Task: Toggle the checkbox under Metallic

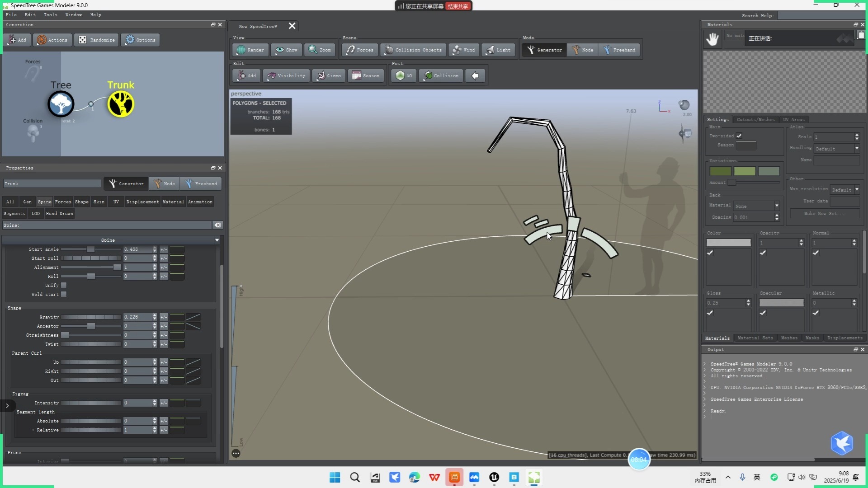Action: click(816, 313)
